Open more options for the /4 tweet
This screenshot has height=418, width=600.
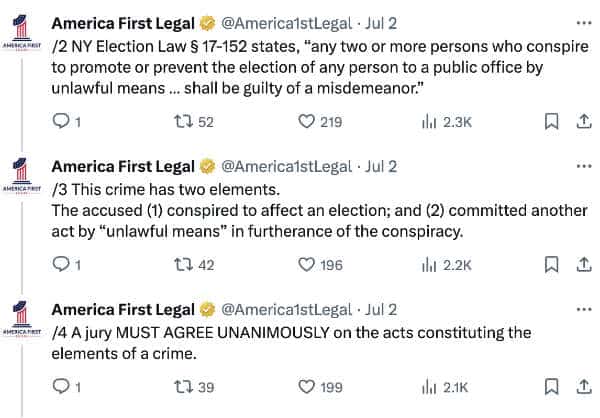tap(584, 309)
